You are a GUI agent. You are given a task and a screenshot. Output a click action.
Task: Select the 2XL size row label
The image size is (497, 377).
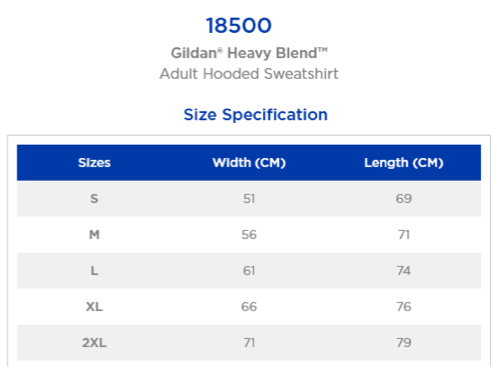[94, 343]
